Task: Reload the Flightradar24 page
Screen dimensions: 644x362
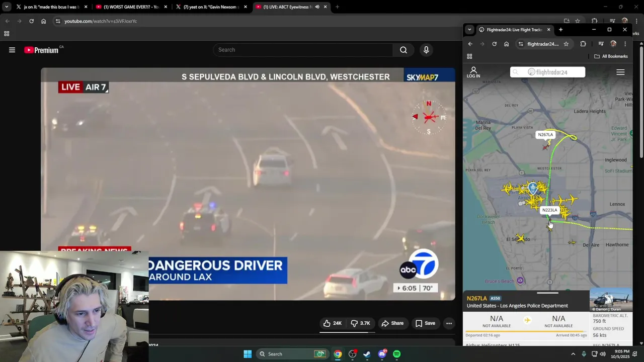Action: [494, 44]
